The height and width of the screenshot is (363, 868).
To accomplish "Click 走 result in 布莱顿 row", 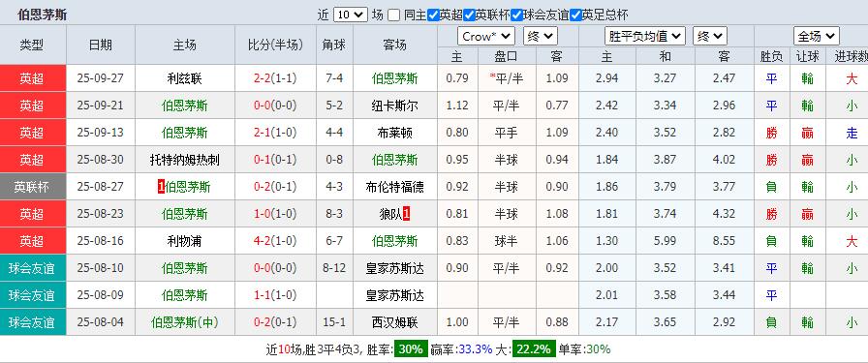I will pyautogui.click(x=852, y=133).
